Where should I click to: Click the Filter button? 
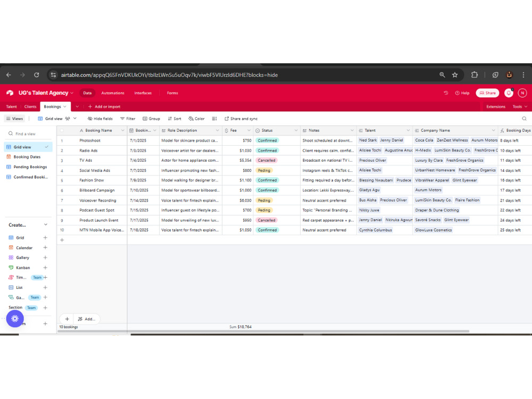[x=128, y=119]
